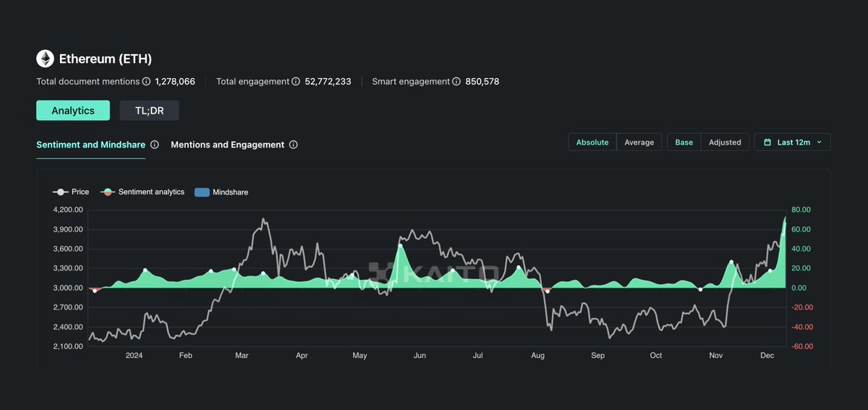
Task: Click the 850,578 smart engagement value
Action: (x=482, y=82)
